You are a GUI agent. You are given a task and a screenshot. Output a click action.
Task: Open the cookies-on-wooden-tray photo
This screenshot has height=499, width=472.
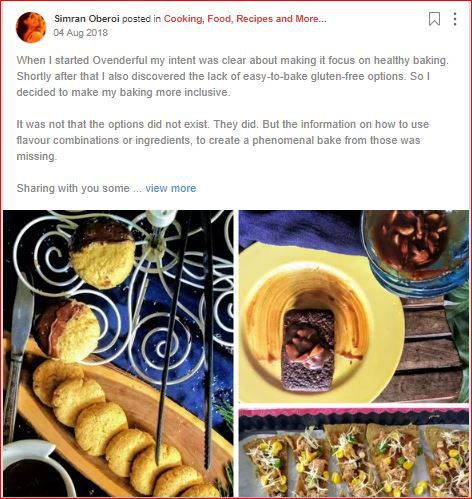tap(118, 353)
